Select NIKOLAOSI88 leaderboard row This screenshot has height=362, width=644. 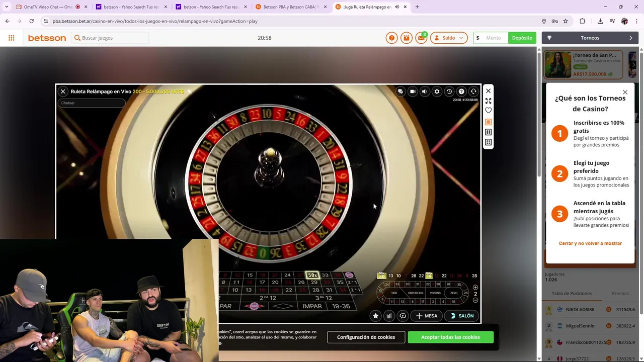[x=591, y=310]
